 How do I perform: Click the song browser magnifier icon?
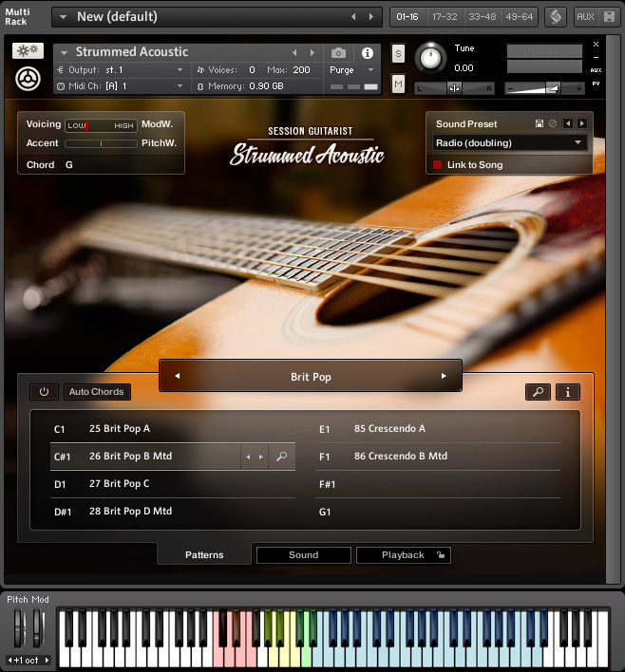pos(538,391)
